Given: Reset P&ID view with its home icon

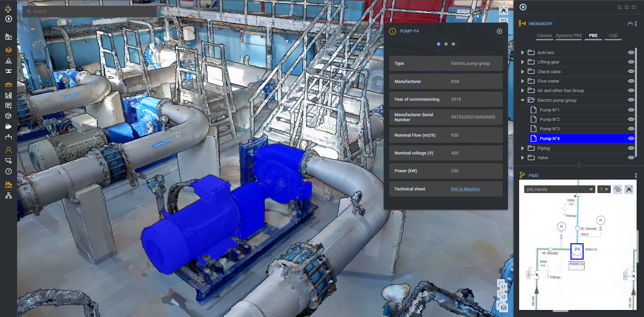Looking at the screenshot, I should coord(629,189).
